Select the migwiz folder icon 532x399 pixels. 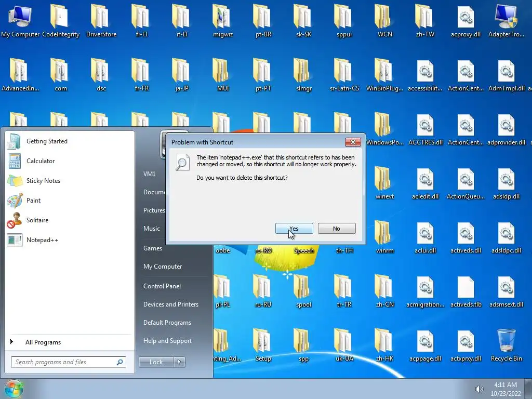(x=222, y=20)
